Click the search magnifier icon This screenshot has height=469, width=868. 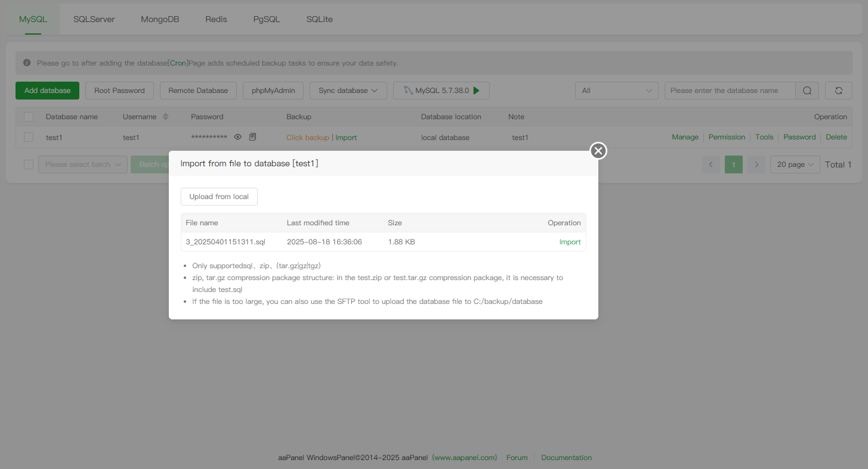pyautogui.click(x=807, y=91)
